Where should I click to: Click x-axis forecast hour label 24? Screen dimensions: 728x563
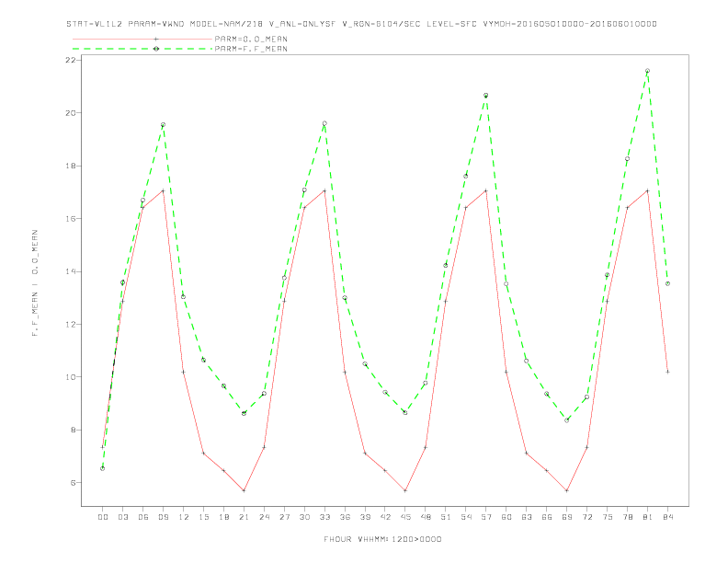[264, 517]
